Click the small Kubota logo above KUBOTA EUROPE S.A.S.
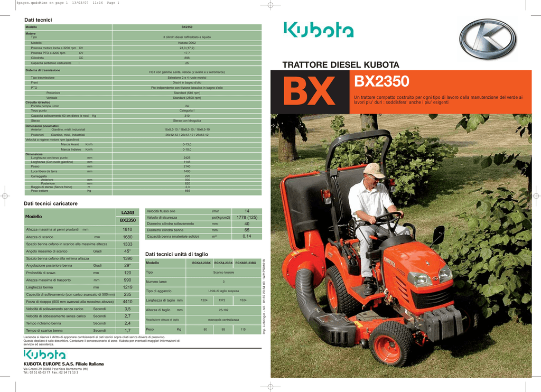This screenshot has width=541, height=392. pos(44,354)
